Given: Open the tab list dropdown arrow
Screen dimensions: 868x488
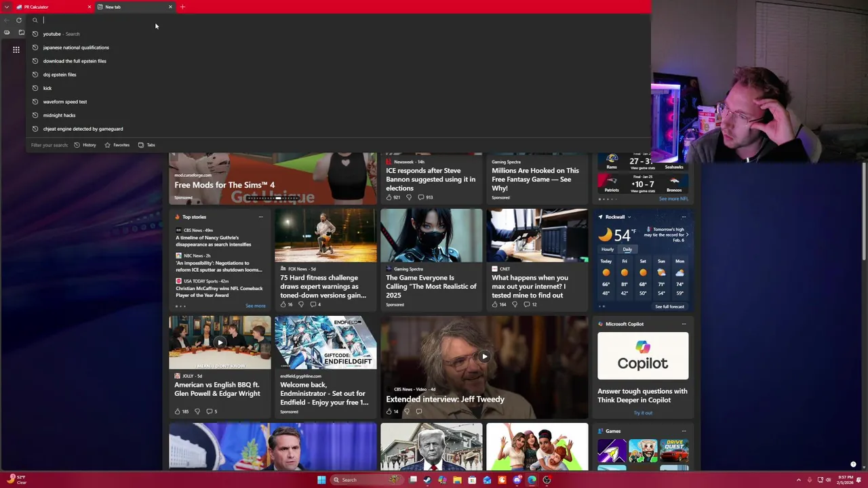Looking at the screenshot, I should tap(7, 7).
